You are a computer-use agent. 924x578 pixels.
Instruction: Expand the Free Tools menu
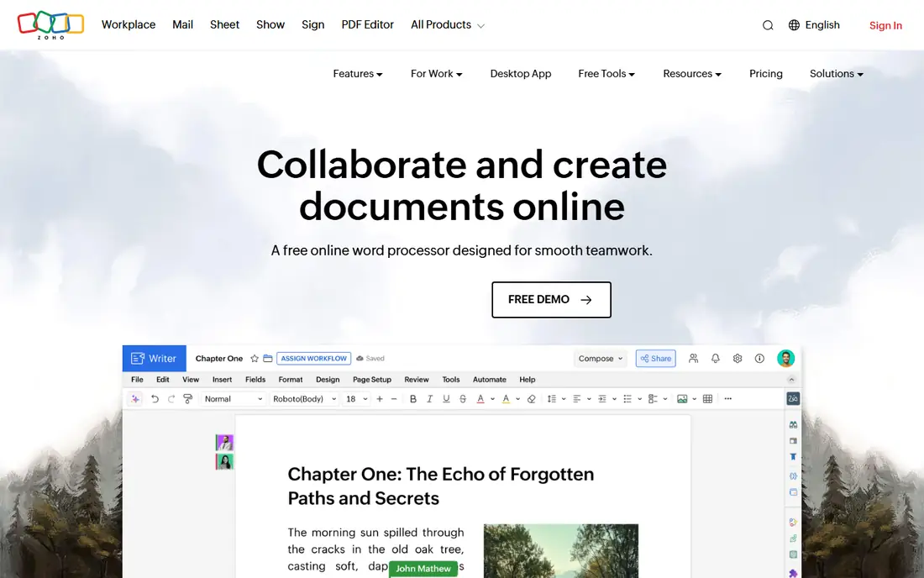(x=606, y=74)
